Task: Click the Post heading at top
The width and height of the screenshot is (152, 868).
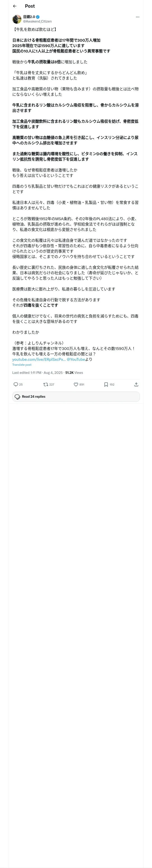Action: (x=30, y=6)
